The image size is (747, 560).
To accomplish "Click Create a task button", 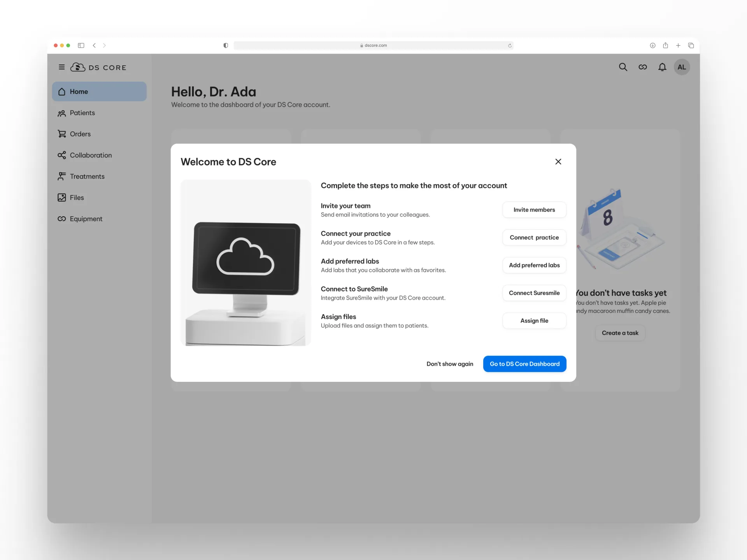I will 620,333.
